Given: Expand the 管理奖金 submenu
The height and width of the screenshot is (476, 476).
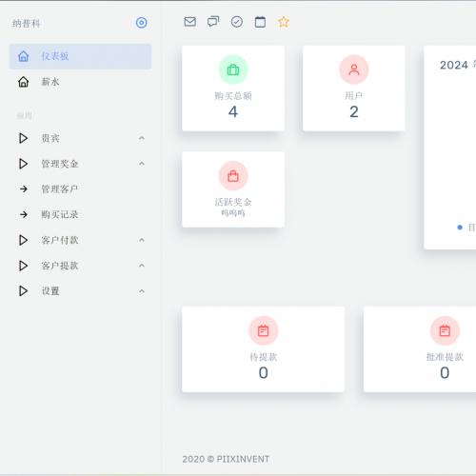Looking at the screenshot, I should pos(80,164).
